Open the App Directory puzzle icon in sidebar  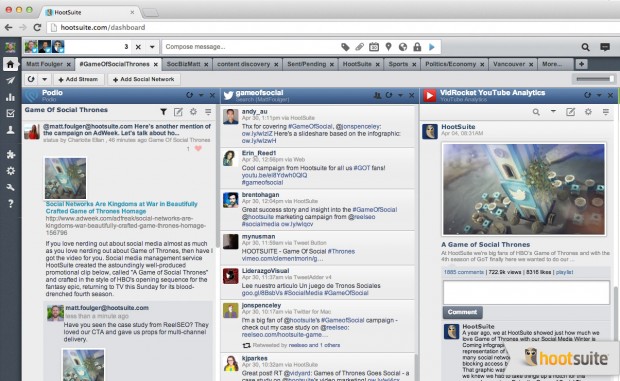point(10,155)
